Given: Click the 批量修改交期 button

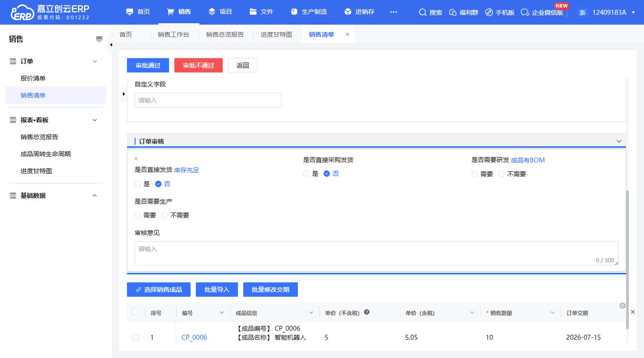Looking at the screenshot, I should [271, 290].
